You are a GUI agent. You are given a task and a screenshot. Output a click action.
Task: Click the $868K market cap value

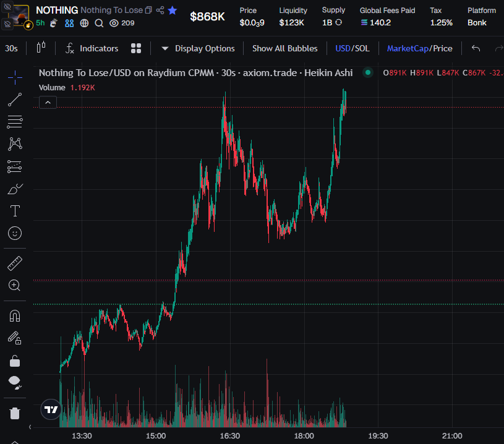coord(207,17)
